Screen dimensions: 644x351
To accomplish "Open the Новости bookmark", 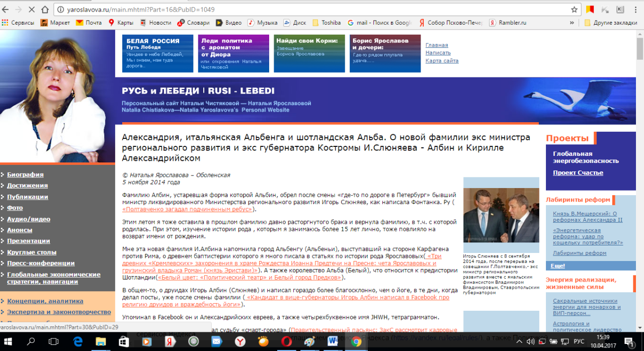I will click(155, 23).
